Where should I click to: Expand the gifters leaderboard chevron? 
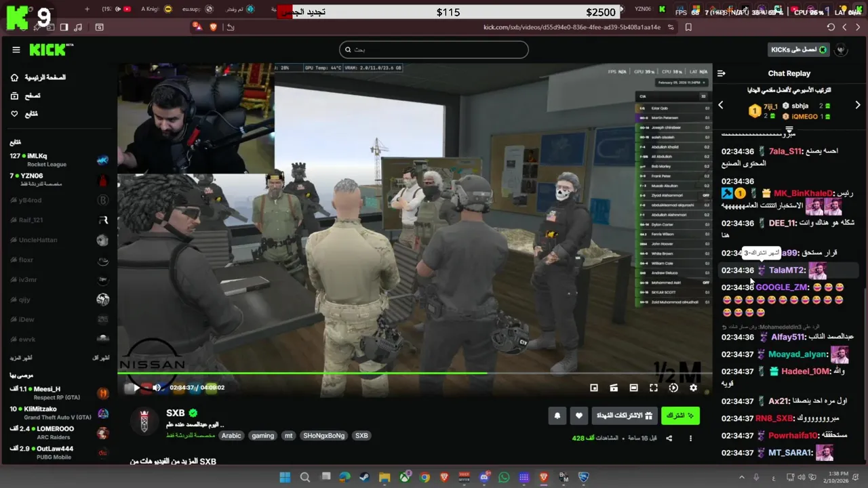[789, 129]
